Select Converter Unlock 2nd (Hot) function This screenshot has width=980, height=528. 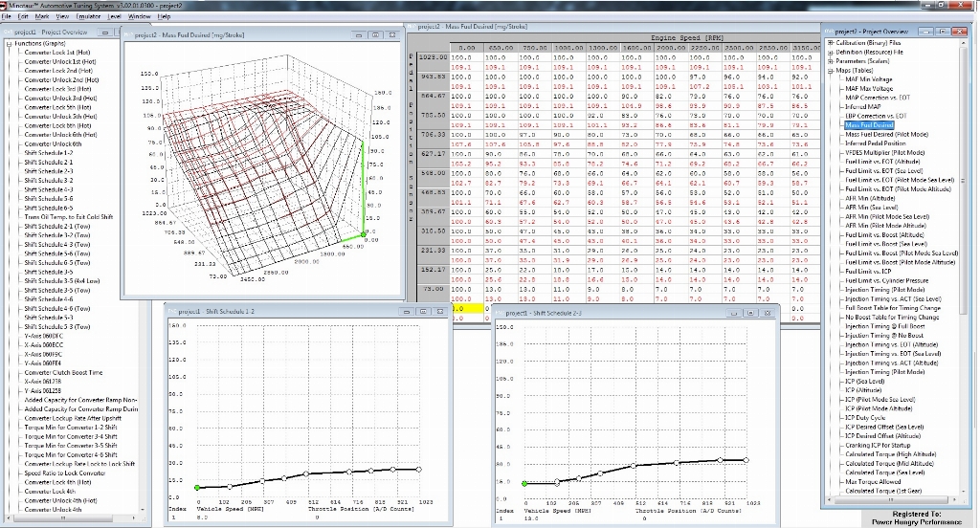(61, 80)
